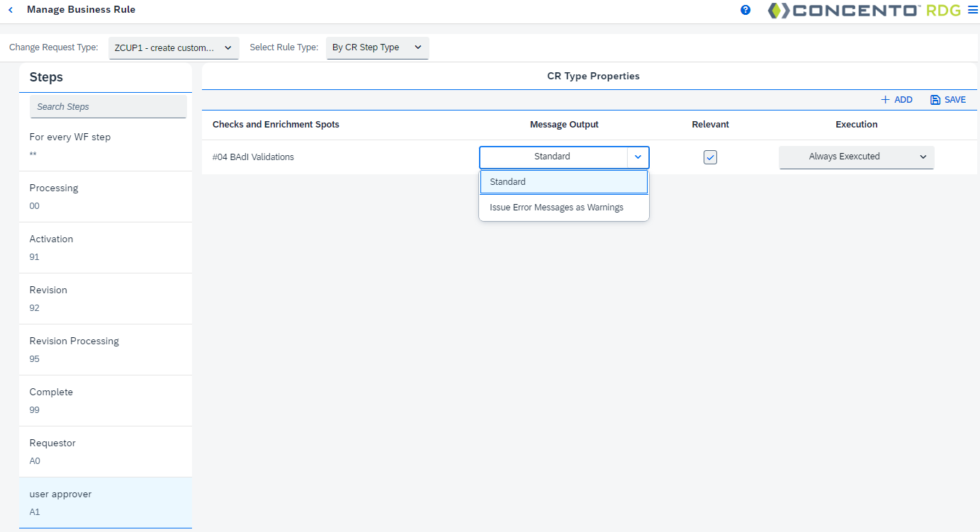Select the Revision Processing step

[106, 349]
